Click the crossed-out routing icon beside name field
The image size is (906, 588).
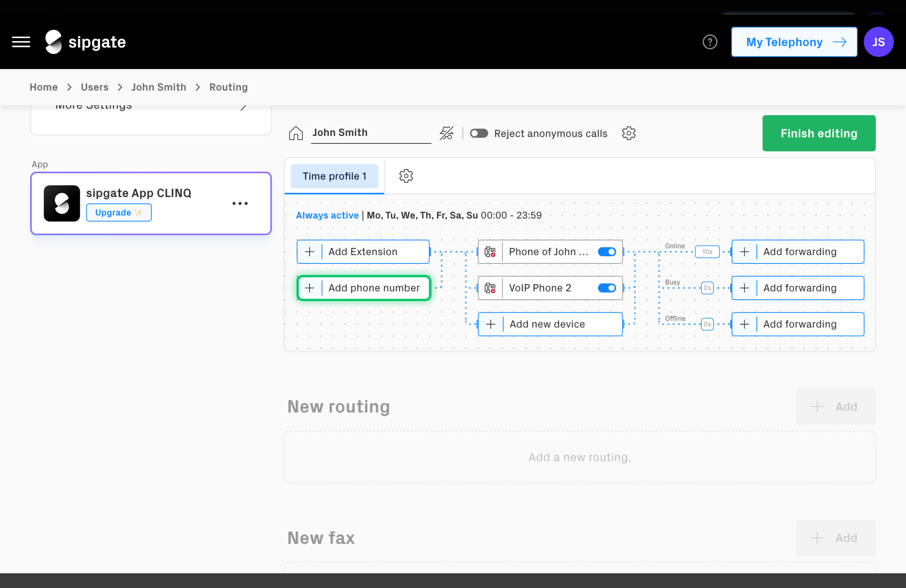pos(446,133)
